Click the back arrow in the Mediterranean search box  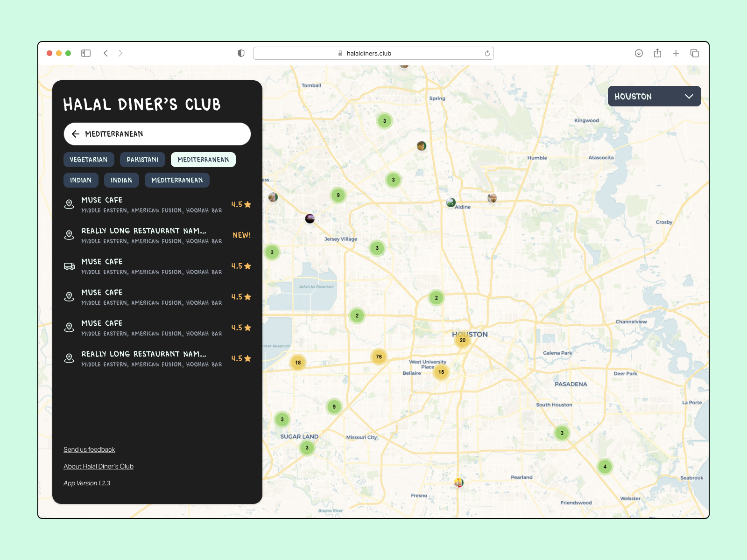point(76,134)
